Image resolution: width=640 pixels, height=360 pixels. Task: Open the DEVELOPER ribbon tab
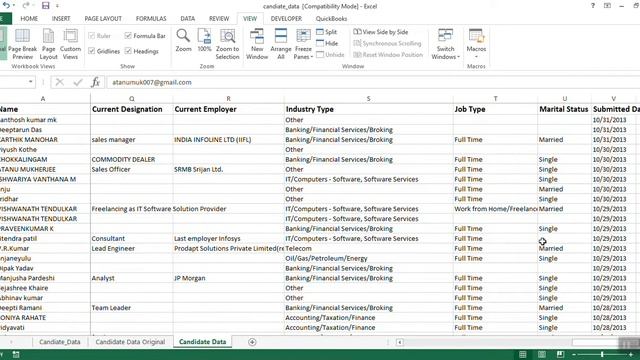tap(286, 19)
